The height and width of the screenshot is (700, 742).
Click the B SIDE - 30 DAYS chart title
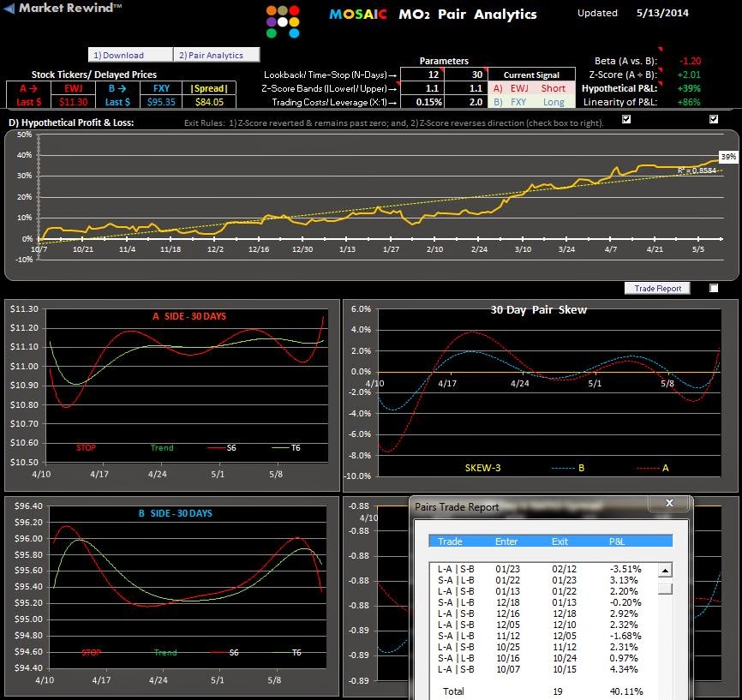pyautogui.click(x=176, y=513)
